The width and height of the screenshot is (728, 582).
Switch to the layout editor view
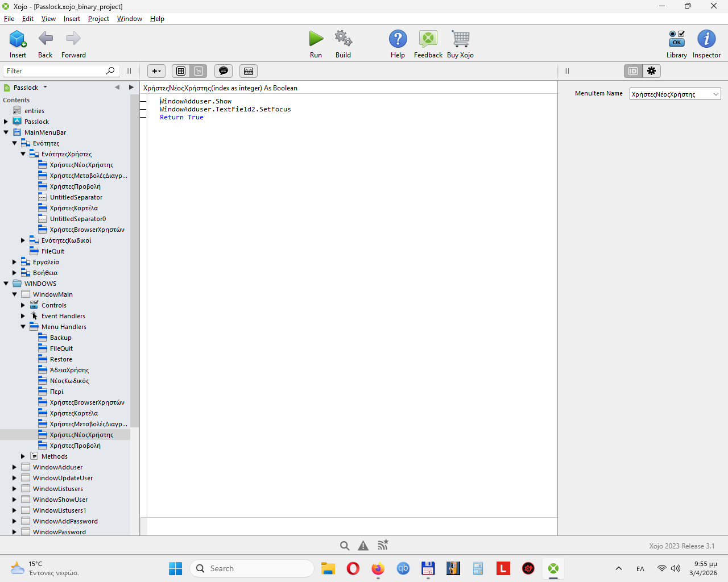coord(181,71)
